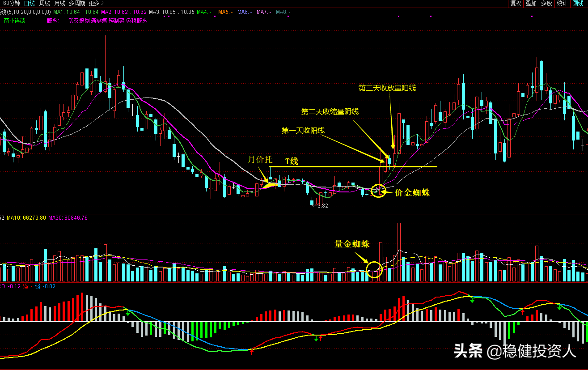Open the 统计 statistics panel
The image size is (588, 370).
click(x=562, y=4)
